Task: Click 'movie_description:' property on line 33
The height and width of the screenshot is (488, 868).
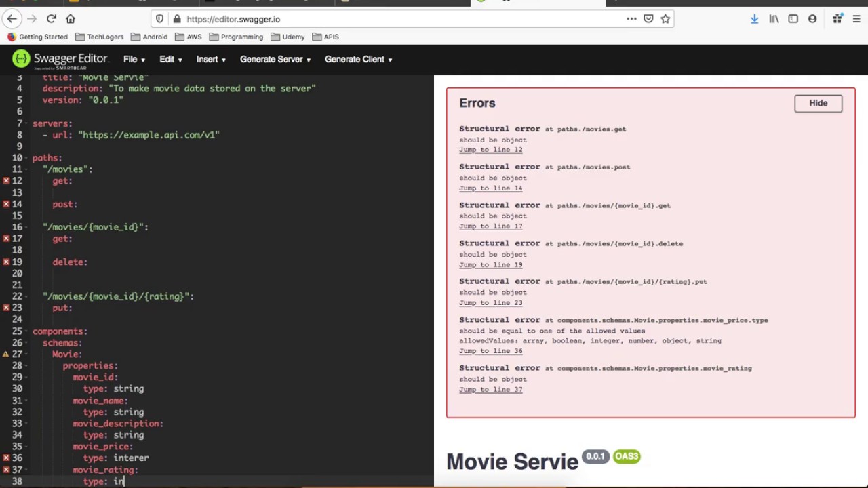Action: pos(118,424)
